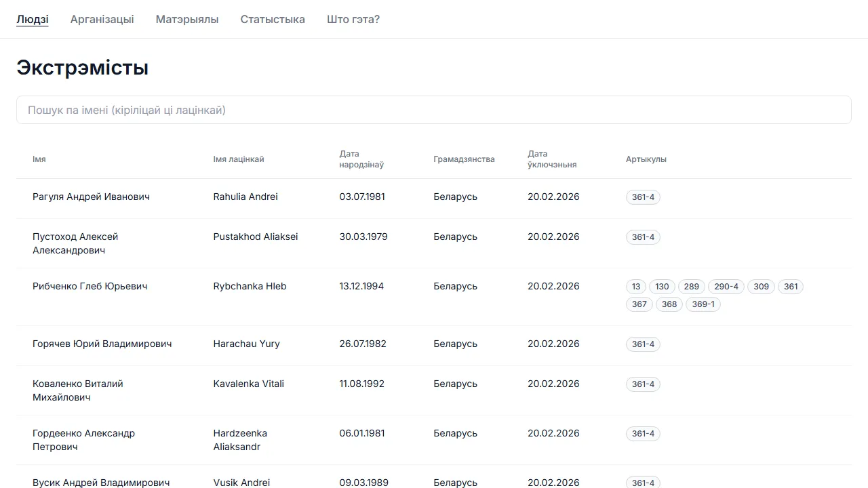
Task: Click the 361-4 article tag for Rahulia Andrei
Action: click(642, 197)
